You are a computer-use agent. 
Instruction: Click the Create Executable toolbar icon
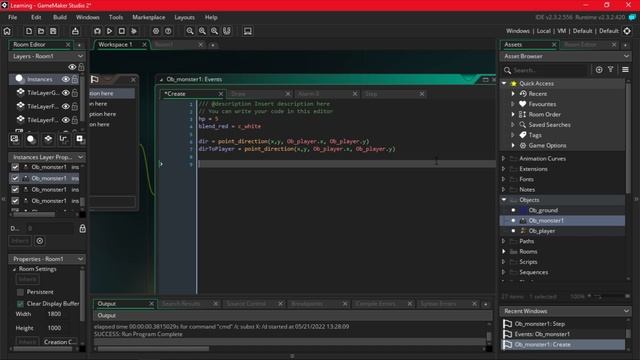tap(75, 31)
